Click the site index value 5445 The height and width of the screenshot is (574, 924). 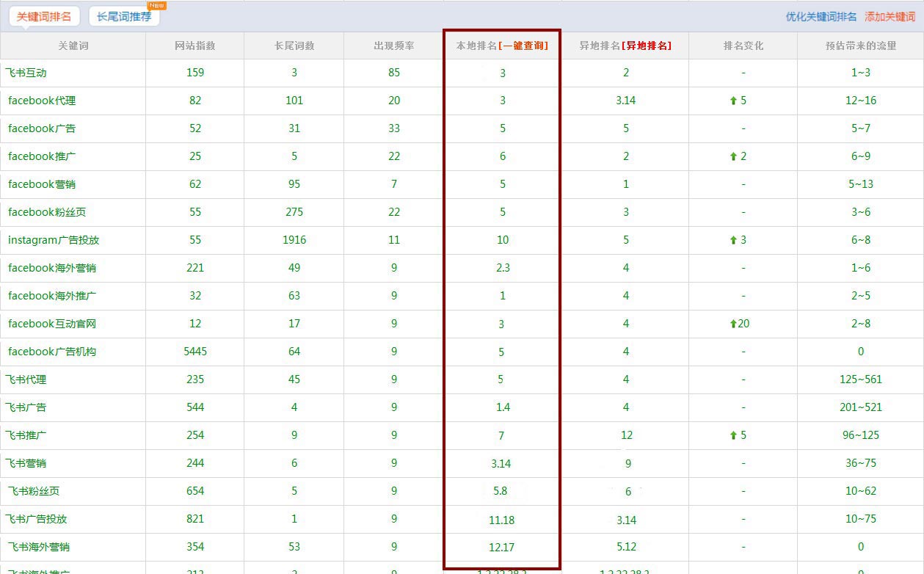195,352
